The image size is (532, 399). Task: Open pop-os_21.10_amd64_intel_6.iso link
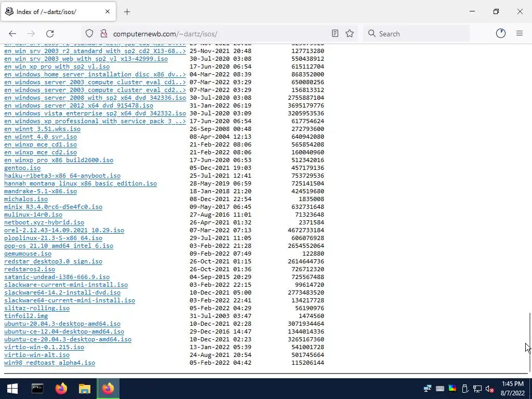[x=59, y=246]
